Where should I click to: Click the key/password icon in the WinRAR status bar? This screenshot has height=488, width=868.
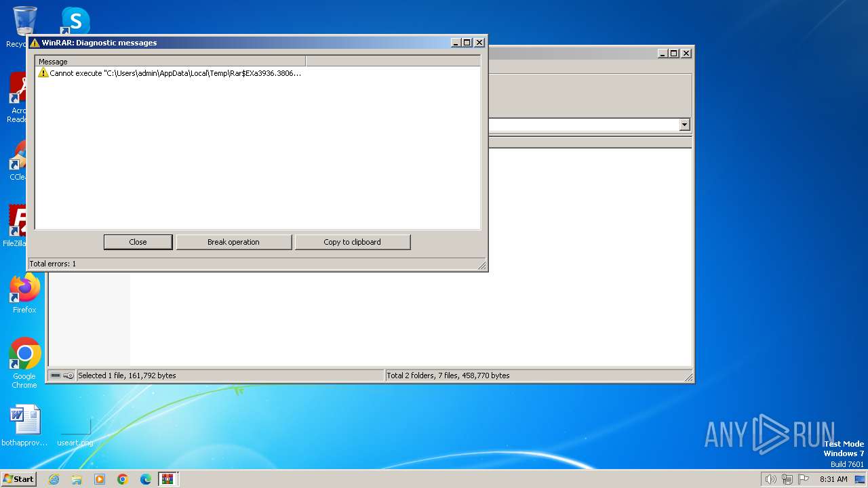point(68,375)
